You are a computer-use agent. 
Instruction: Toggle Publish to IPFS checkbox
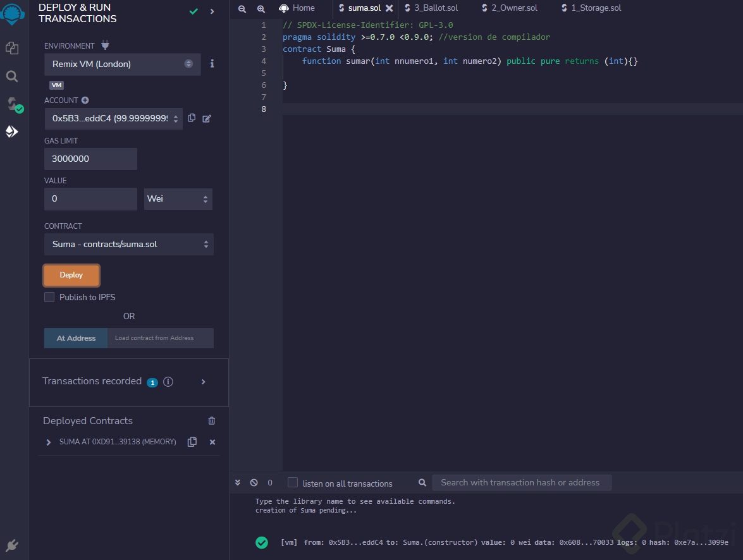tap(49, 297)
